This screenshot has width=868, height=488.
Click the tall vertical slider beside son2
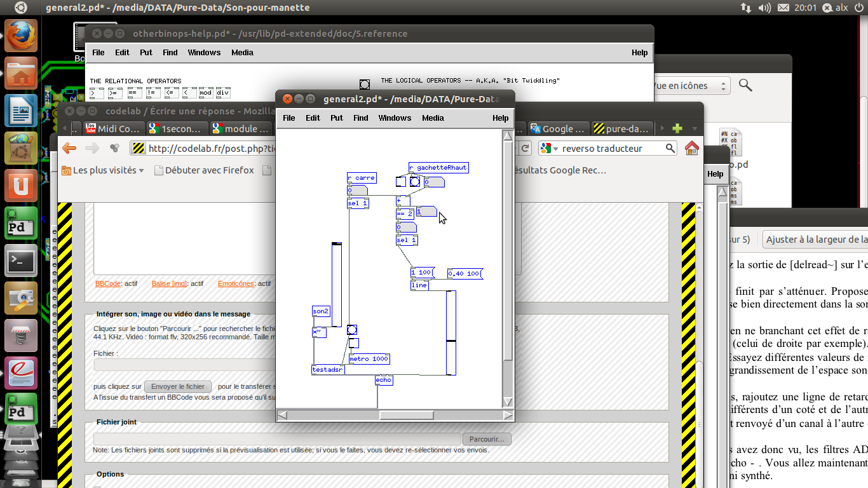(337, 285)
